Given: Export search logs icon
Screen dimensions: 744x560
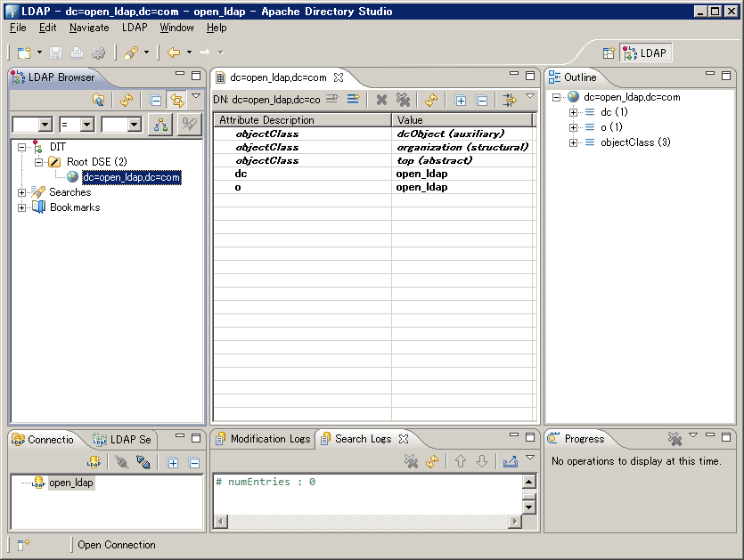Looking at the screenshot, I should (510, 461).
